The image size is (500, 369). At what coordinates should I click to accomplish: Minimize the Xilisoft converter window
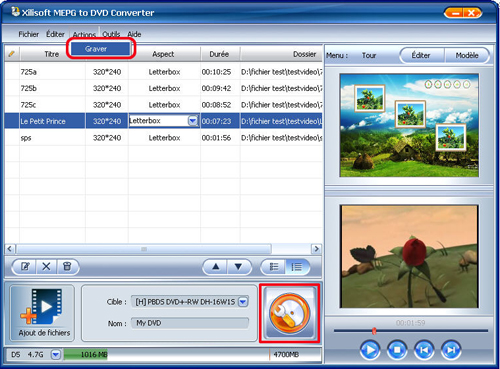(x=456, y=13)
